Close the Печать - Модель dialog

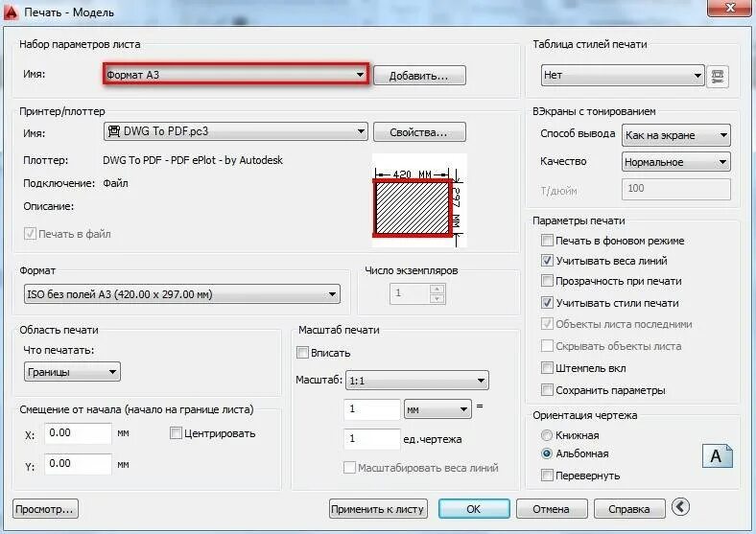tap(730, 9)
